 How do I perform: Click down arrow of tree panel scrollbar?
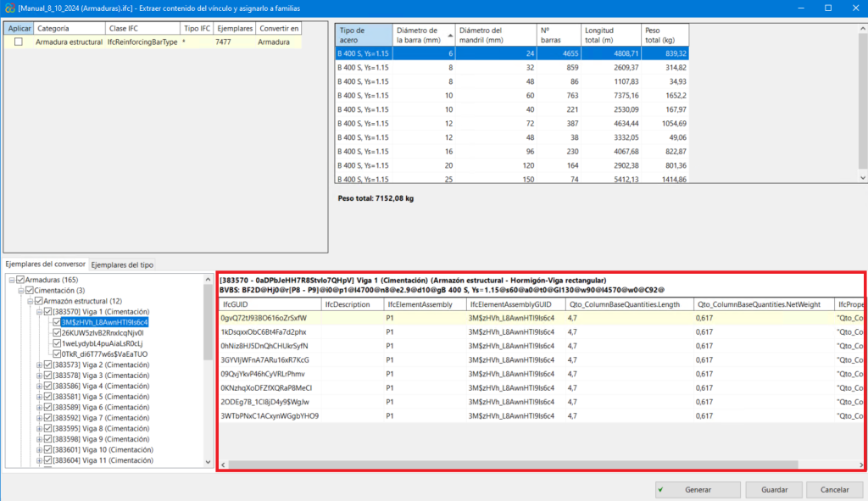point(209,462)
